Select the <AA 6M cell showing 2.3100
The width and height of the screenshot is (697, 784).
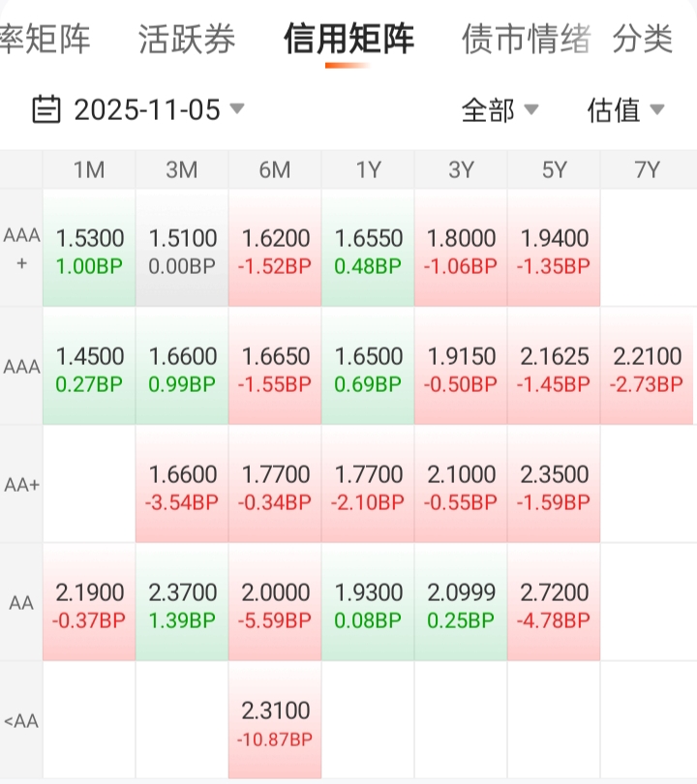pos(275,722)
